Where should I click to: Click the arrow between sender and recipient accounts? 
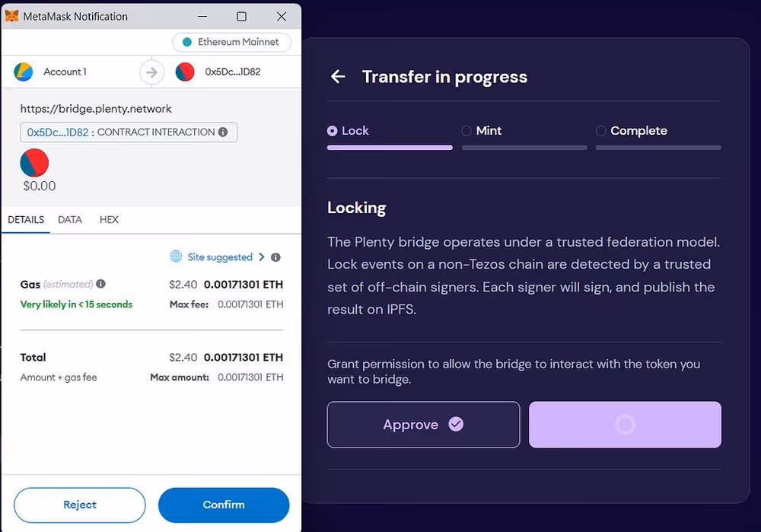coord(151,72)
